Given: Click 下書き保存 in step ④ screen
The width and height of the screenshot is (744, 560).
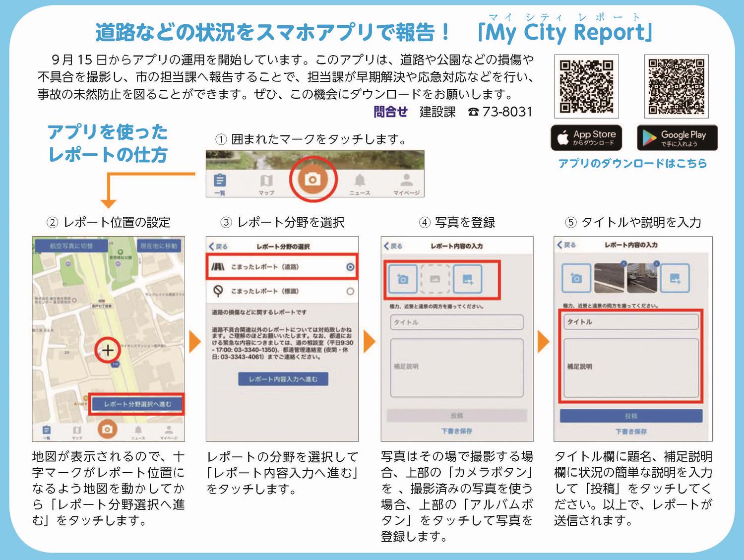Looking at the screenshot, I should (x=456, y=431).
